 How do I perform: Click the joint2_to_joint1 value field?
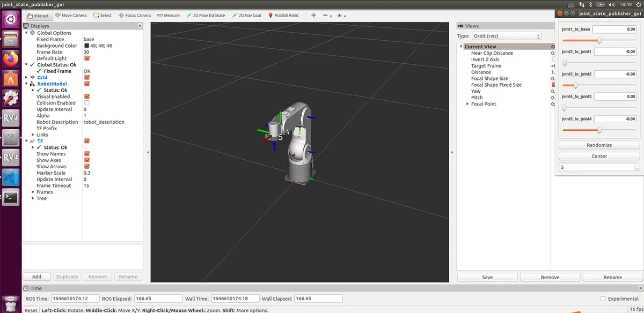[x=615, y=51]
